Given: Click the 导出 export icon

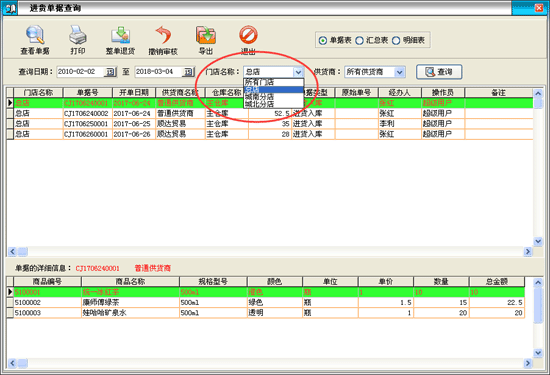Looking at the screenshot, I should coord(206,35).
